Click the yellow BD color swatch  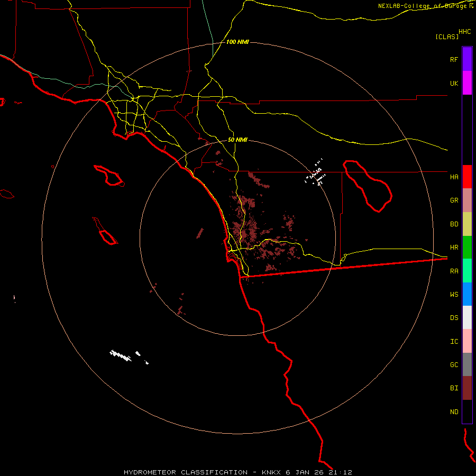[467, 224]
